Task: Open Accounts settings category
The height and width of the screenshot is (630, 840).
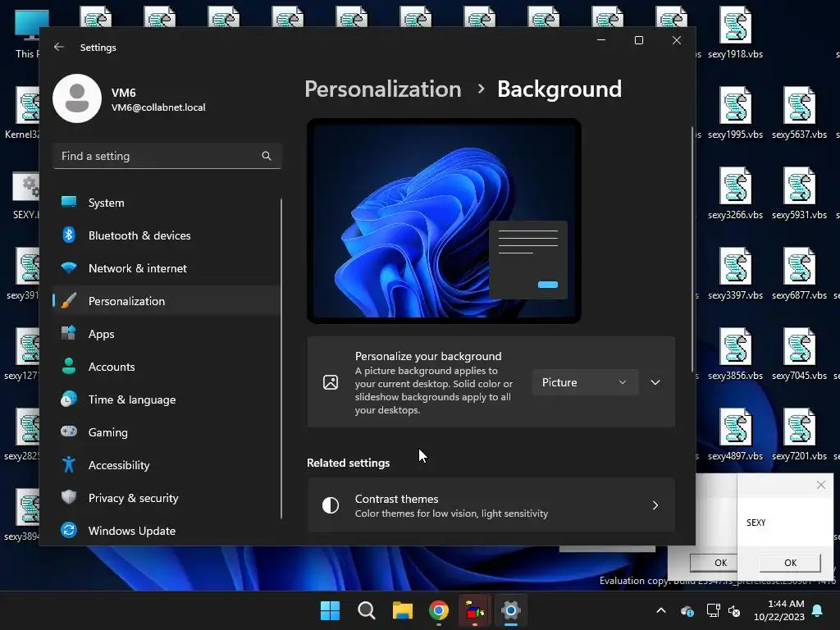Action: point(166,367)
